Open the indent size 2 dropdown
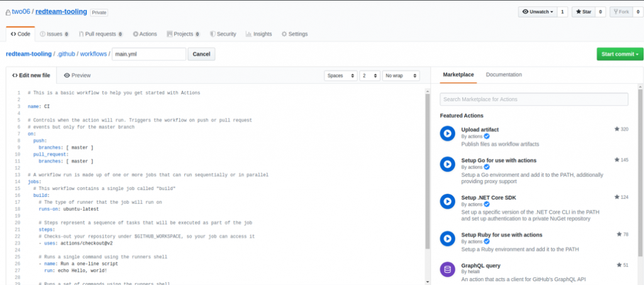Screen dimensions: 644x285 tap(370, 75)
